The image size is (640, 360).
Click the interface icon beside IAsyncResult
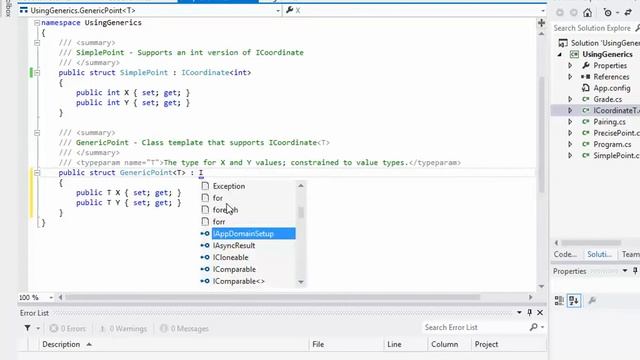[x=205, y=245]
